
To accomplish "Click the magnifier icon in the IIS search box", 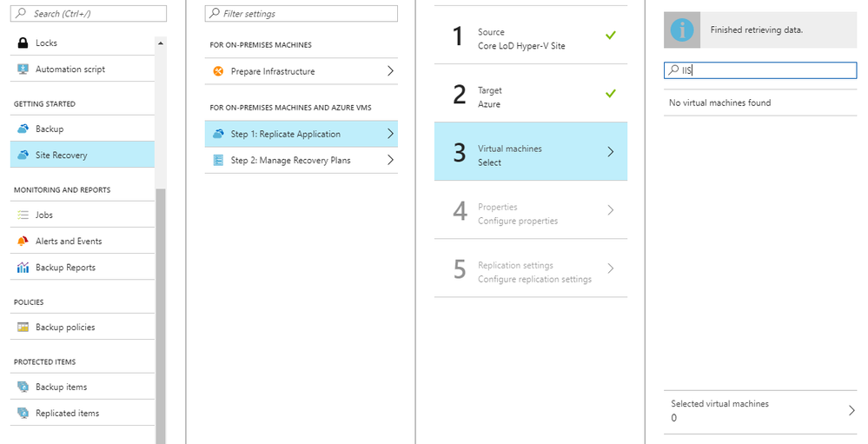I will [x=673, y=70].
